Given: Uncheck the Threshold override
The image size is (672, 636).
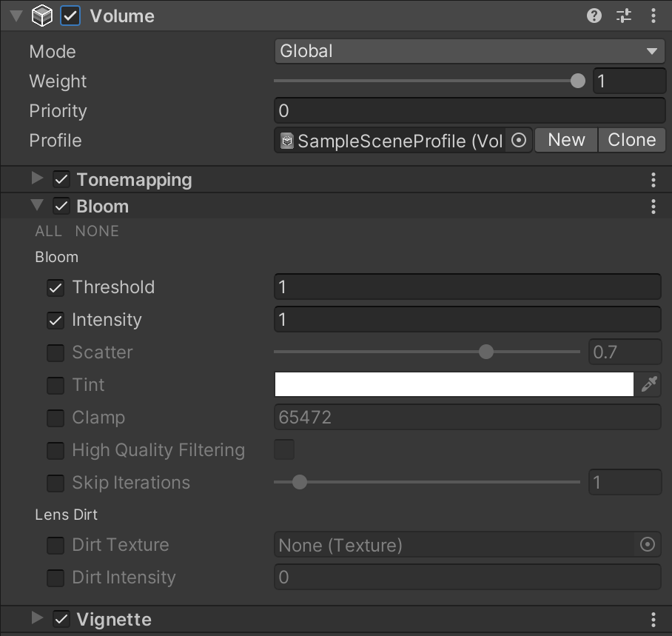Looking at the screenshot, I should point(55,287).
